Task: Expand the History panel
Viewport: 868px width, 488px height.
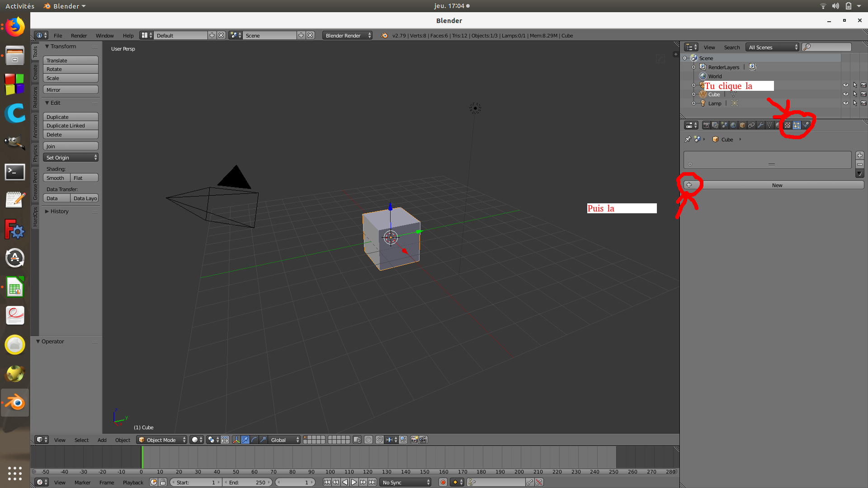Action: (59, 211)
